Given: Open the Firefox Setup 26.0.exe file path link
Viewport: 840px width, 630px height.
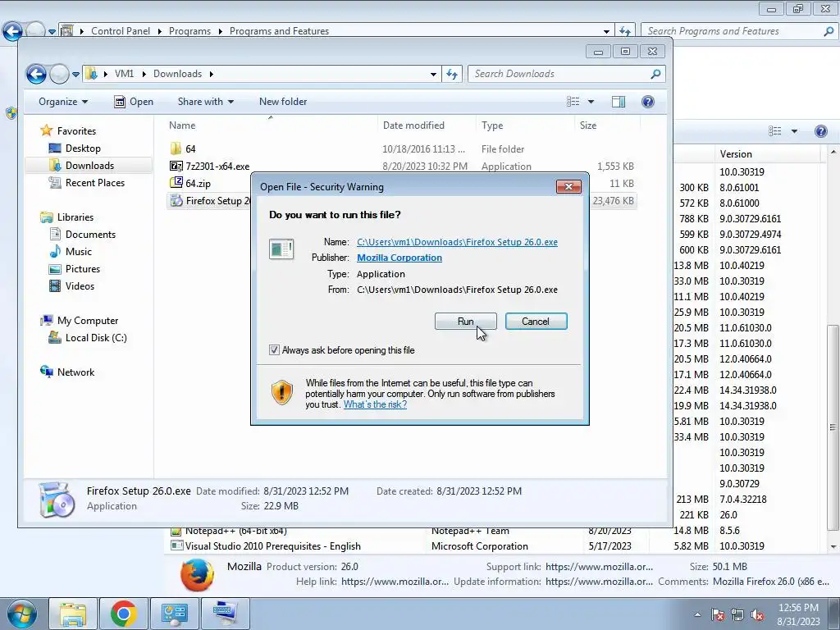Looking at the screenshot, I should tap(457, 242).
